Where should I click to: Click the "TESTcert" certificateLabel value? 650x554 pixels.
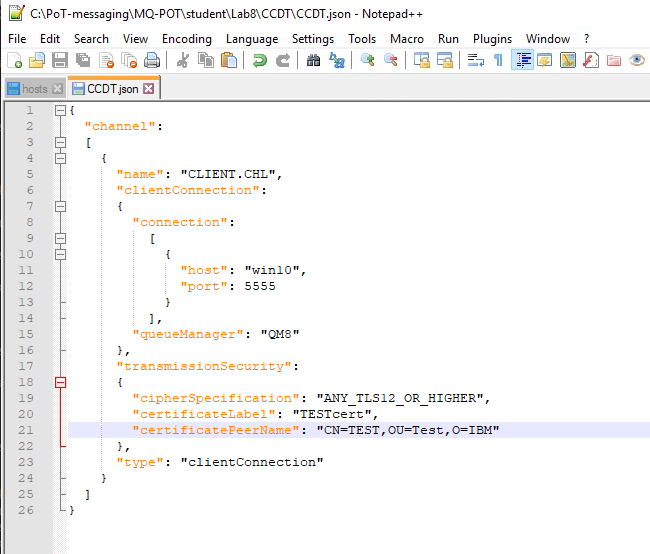click(332, 414)
